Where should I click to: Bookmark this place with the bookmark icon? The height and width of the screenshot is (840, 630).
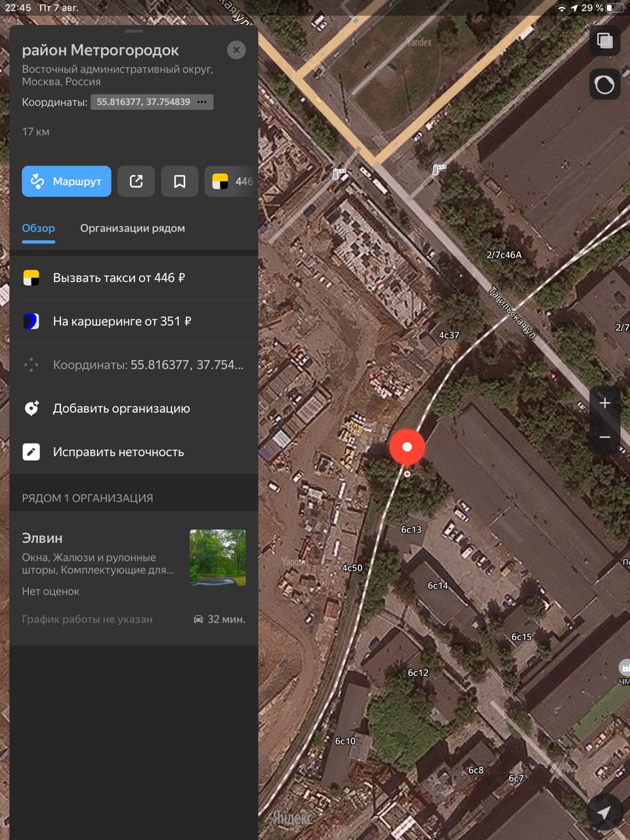pyautogui.click(x=179, y=181)
